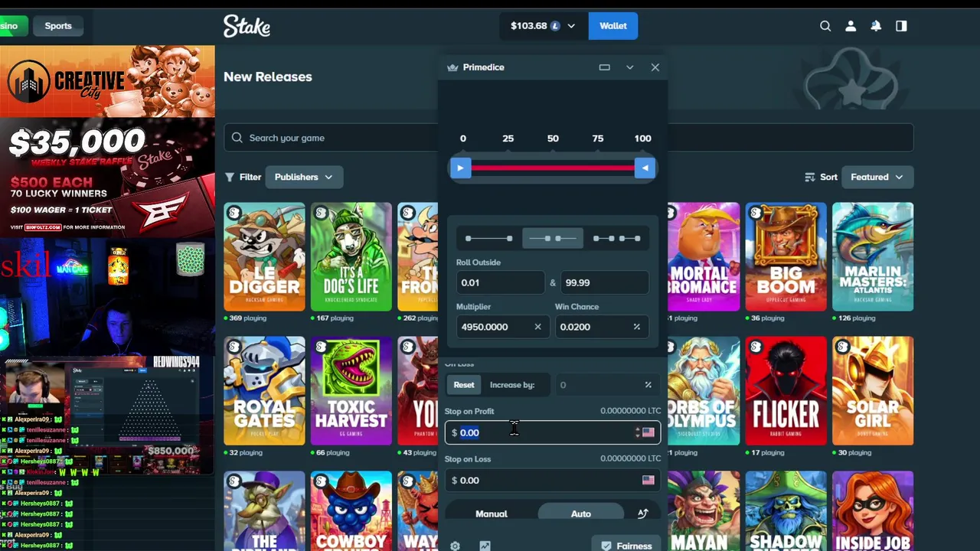Open the Orbs of Olympus game

tap(702, 391)
